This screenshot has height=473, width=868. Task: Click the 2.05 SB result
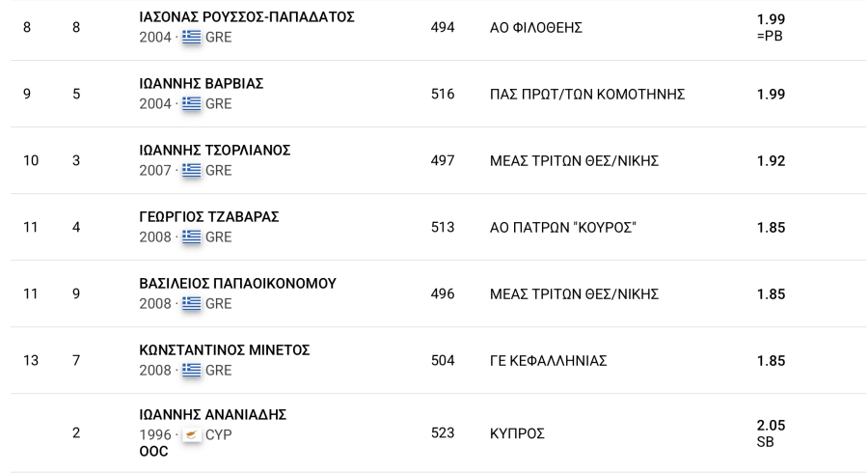(x=772, y=433)
